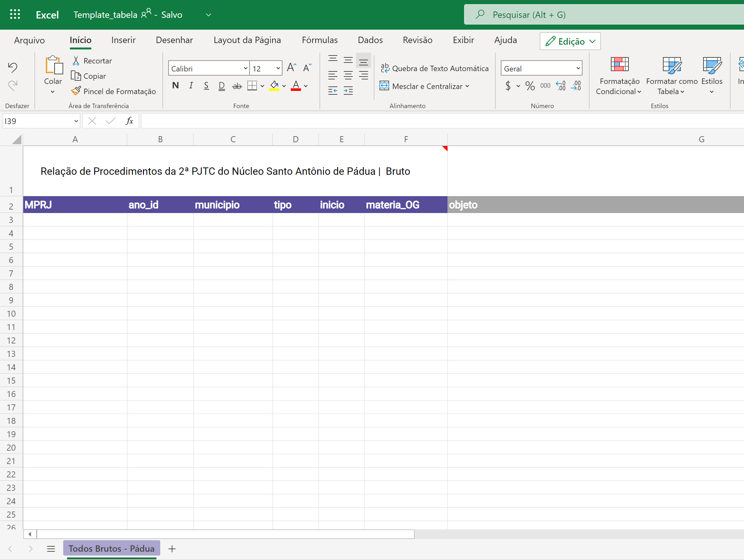This screenshot has width=744, height=560.
Task: Open Estilos cell styles gallery
Action: coord(712,76)
